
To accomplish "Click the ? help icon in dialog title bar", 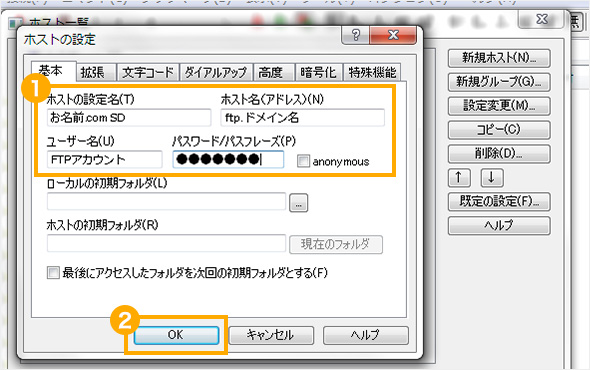I will (x=355, y=35).
